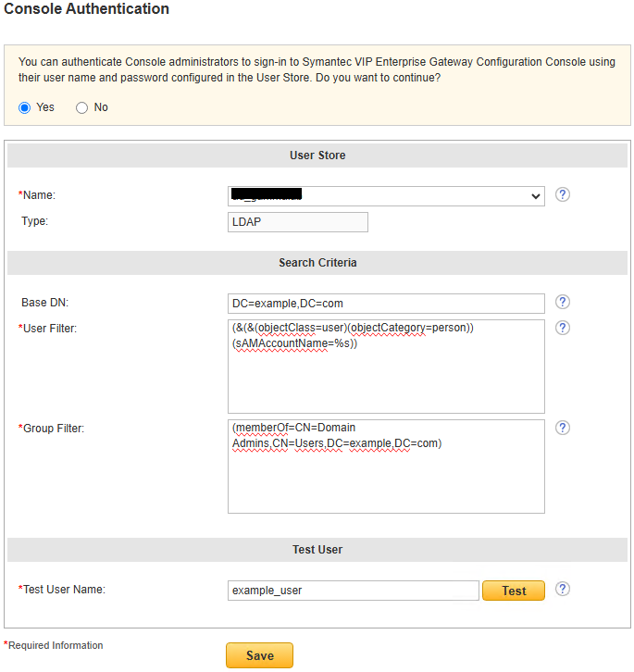The height and width of the screenshot is (672, 634).
Task: Click the Search Criteria section header
Action: (317, 263)
